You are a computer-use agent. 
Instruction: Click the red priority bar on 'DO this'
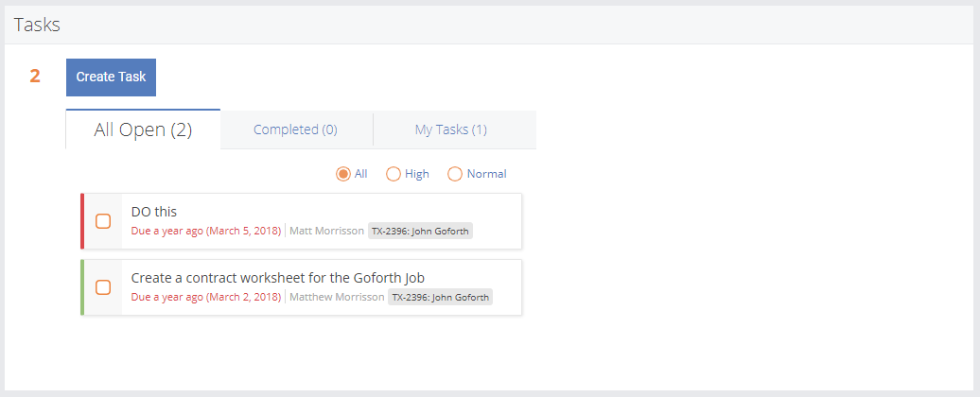click(82, 221)
